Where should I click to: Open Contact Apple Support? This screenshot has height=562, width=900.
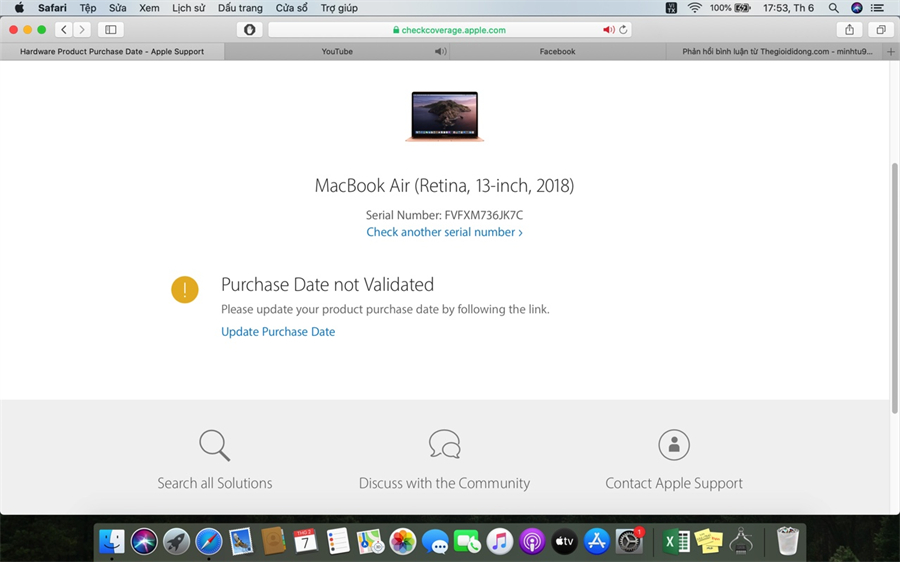pyautogui.click(x=674, y=483)
